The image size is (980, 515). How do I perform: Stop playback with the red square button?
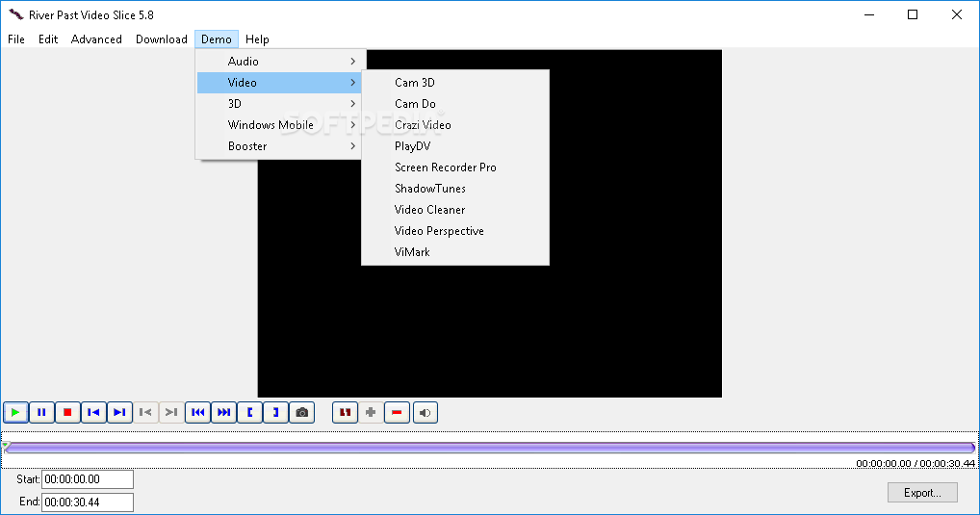[x=67, y=413]
